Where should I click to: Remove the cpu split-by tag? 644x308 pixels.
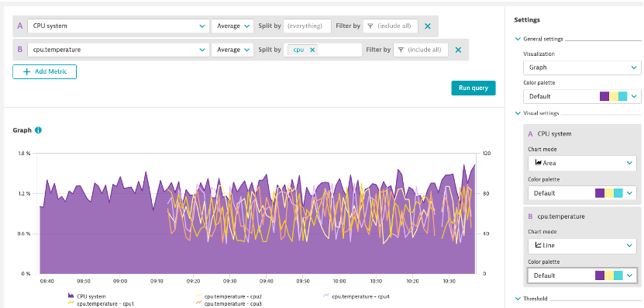pos(312,50)
